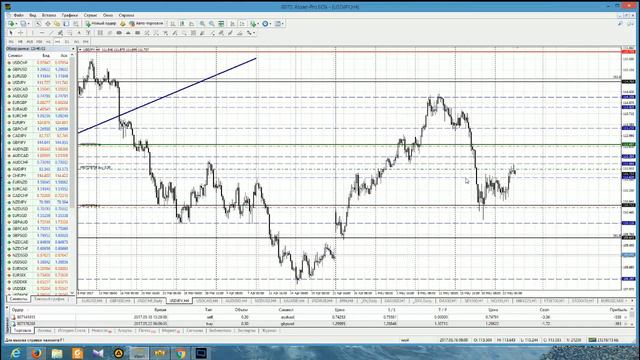Toggle the M30 timeframe
Image resolution: width=640 pixels, height=360 pixels.
(39, 42)
